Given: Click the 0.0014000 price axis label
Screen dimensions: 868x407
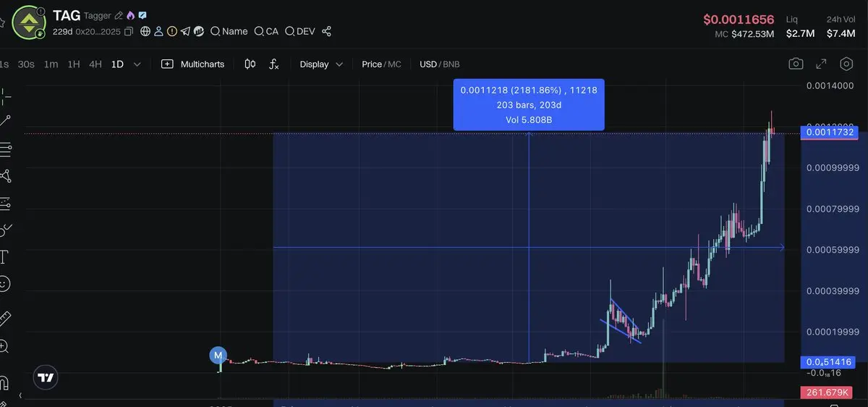Looking at the screenshot, I should 830,85.
